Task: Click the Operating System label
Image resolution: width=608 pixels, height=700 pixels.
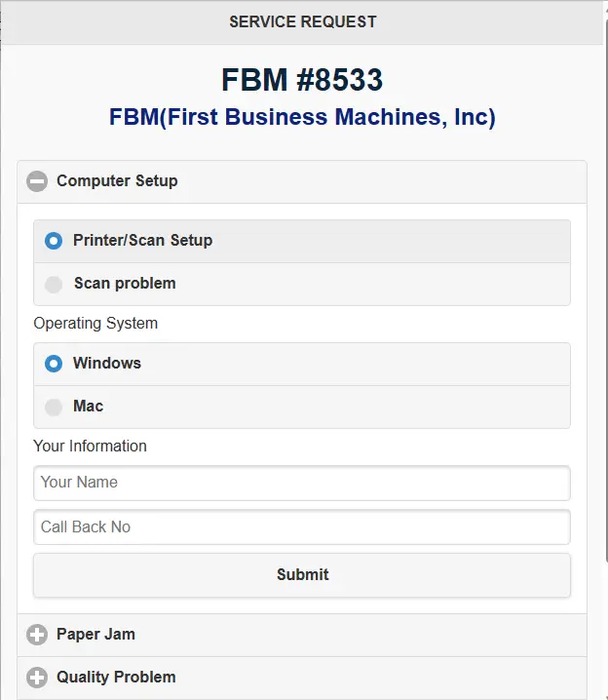Action: point(95,324)
